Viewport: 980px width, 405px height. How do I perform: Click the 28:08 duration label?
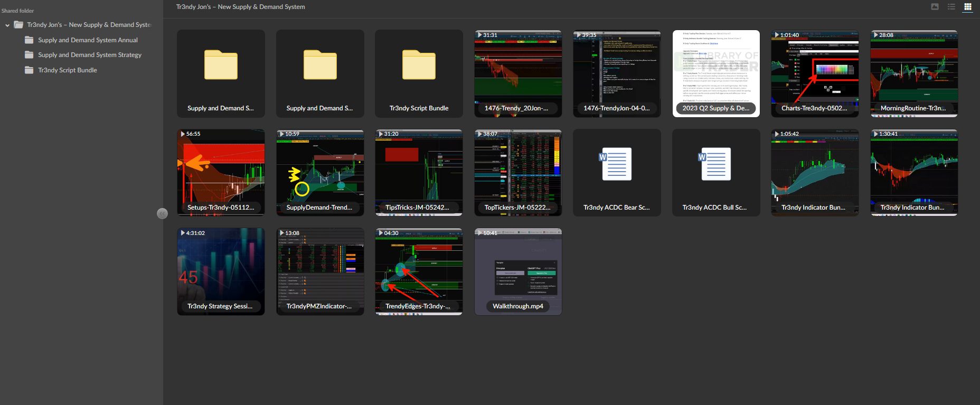click(886, 35)
